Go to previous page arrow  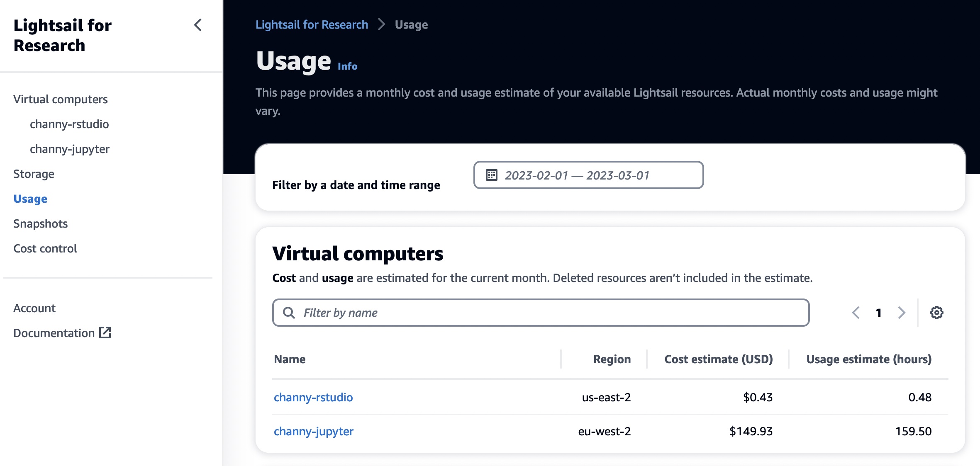tap(856, 313)
